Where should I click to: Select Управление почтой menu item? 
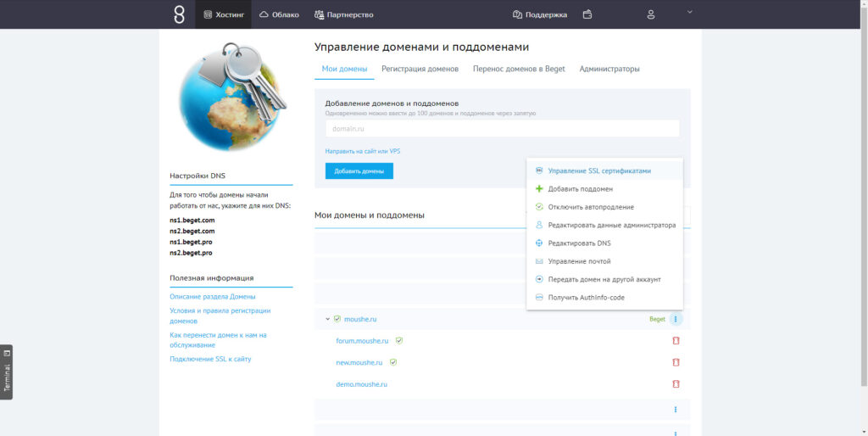tap(604, 261)
